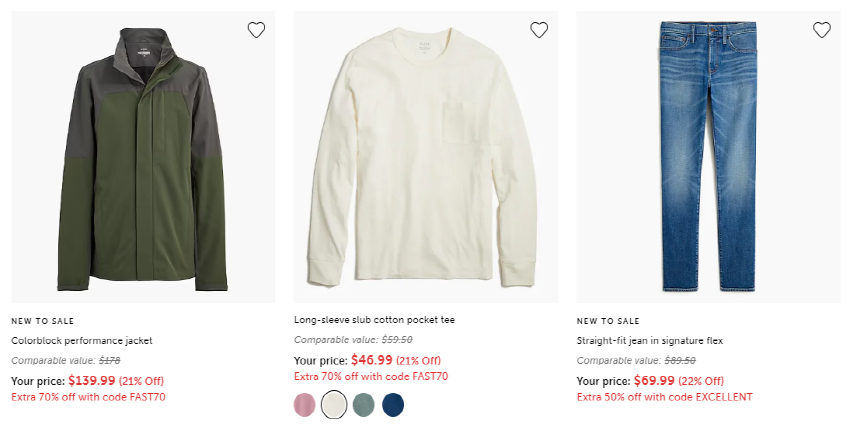Click the pocket tee's FAST70 promo text
850x431 pixels.
pyautogui.click(x=371, y=376)
